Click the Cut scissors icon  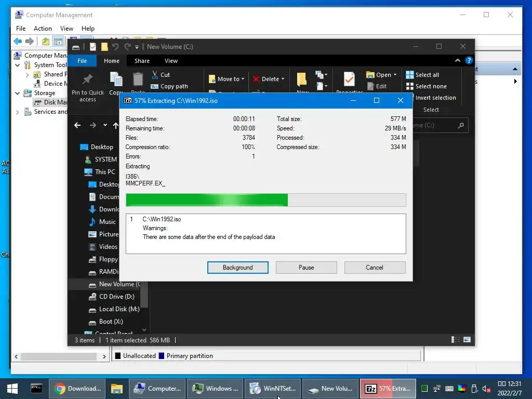tap(155, 75)
